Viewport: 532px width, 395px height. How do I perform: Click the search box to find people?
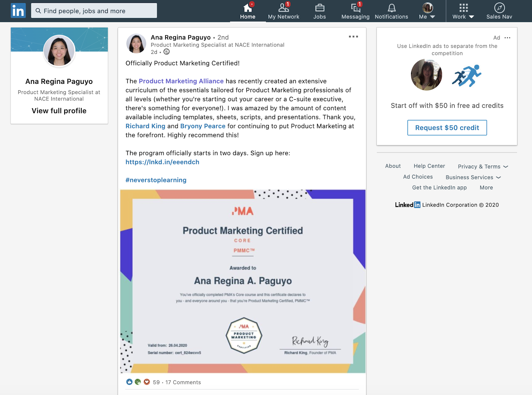[94, 11]
